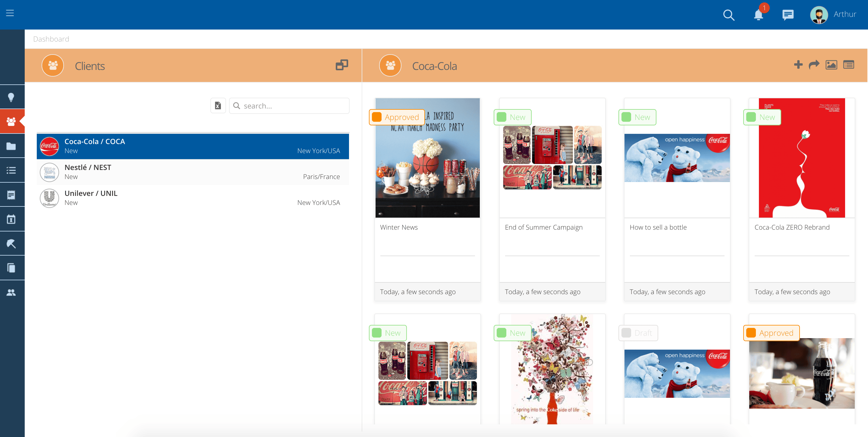Switch to list view icon

tap(848, 65)
